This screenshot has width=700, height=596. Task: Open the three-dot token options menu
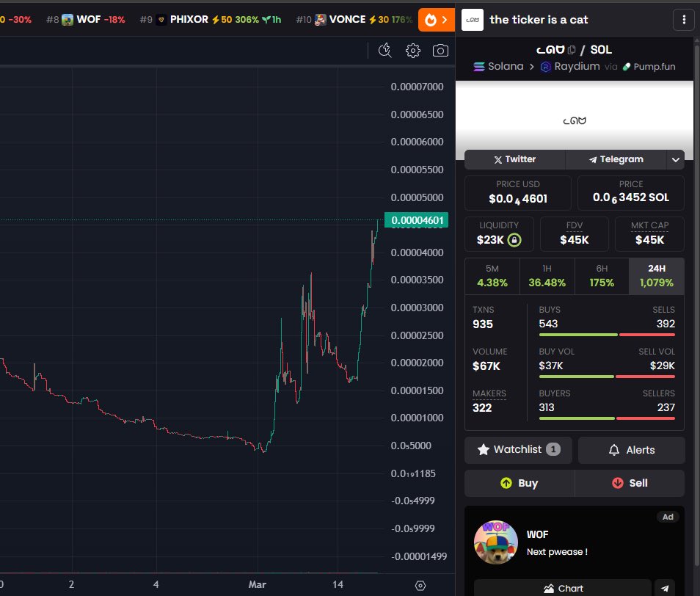(684, 20)
